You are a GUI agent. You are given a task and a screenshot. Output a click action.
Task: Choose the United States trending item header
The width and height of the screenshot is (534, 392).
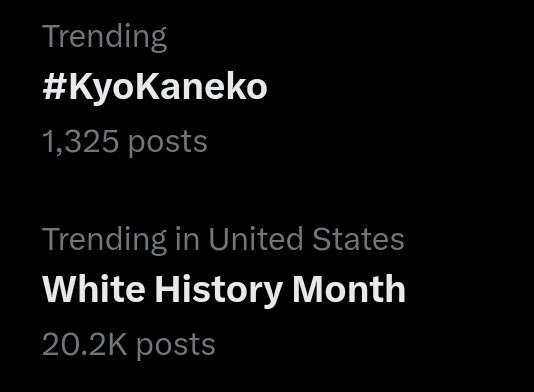click(x=223, y=240)
